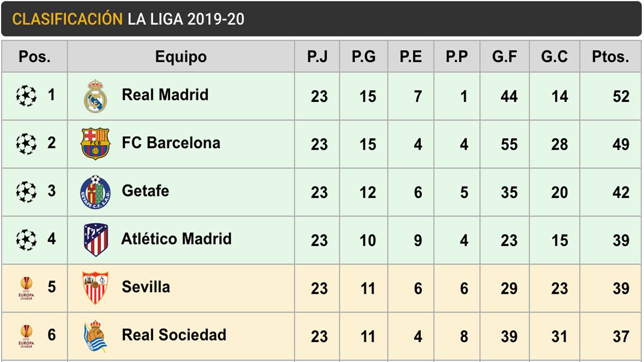
Task: Click the Getafe club crest
Action: click(x=95, y=192)
